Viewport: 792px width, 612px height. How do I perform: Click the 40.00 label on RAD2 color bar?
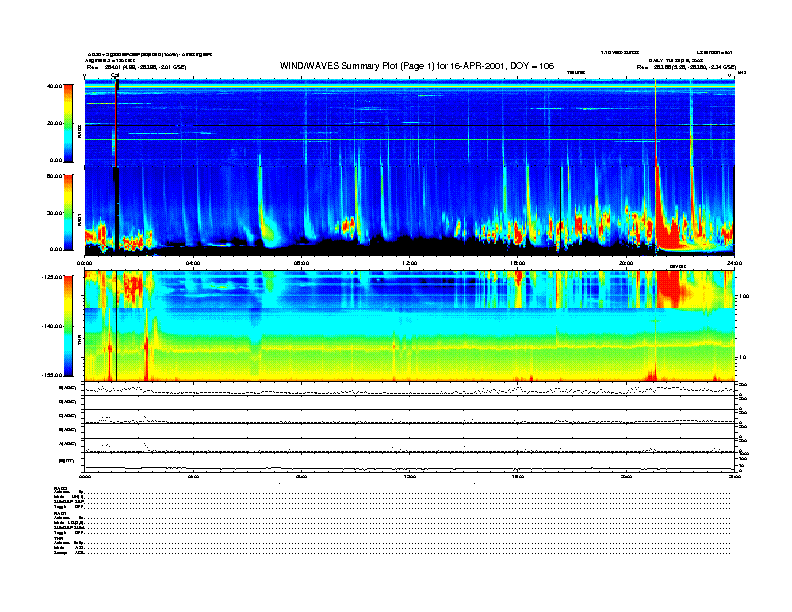(x=54, y=86)
